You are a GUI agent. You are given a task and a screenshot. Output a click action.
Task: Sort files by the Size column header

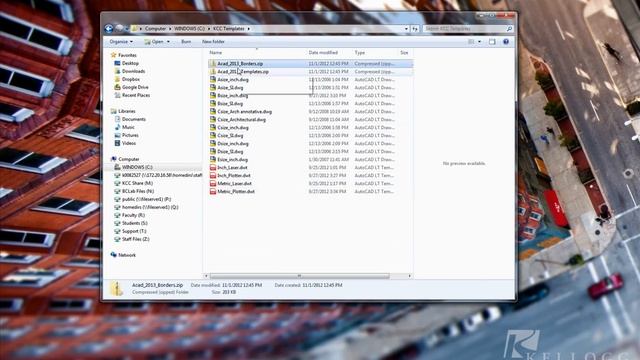(x=405, y=53)
